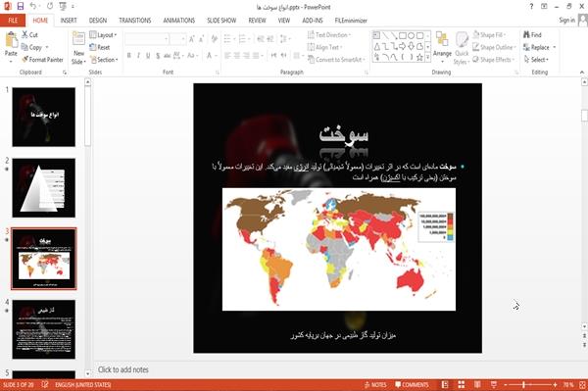Toggle the Notes pane in status bar
Screen dimensions: 588x391
tap(375, 384)
